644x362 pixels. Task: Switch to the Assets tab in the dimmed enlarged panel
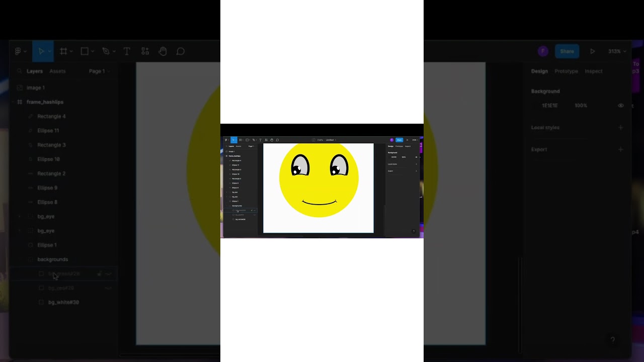[x=57, y=71]
